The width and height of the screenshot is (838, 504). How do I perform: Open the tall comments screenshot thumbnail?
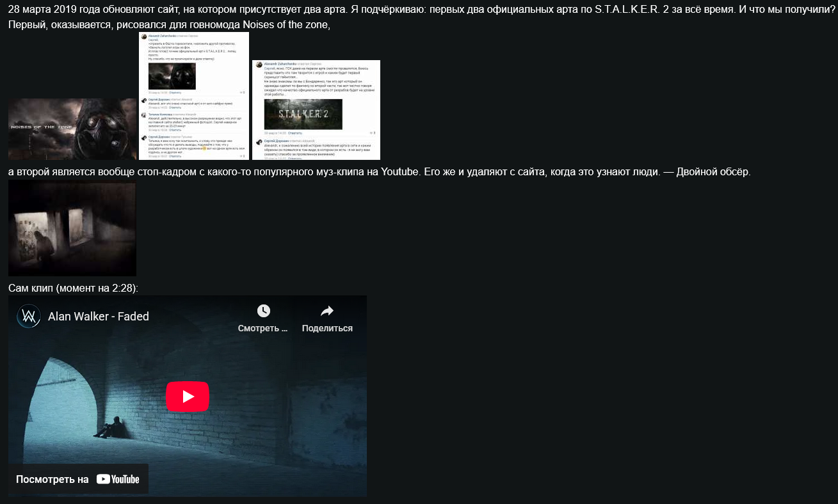[x=194, y=96]
